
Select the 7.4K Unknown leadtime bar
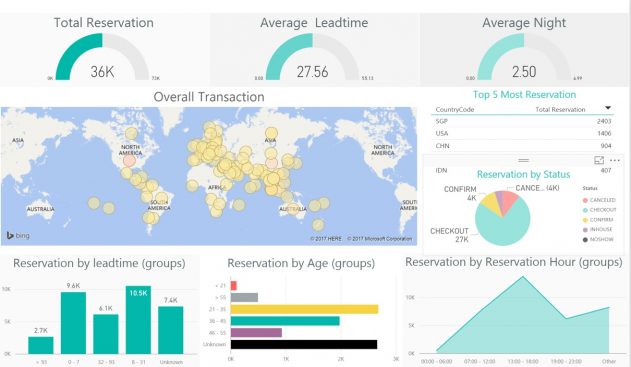pos(171,330)
